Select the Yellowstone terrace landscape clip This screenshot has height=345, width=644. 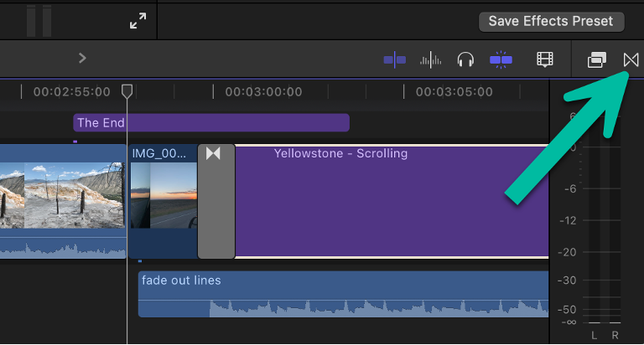click(x=63, y=202)
